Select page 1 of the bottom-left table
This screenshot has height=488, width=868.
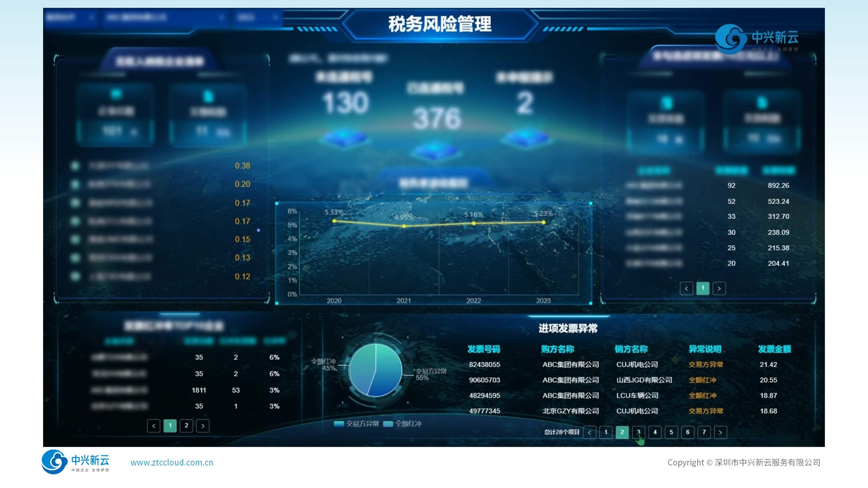click(x=170, y=426)
